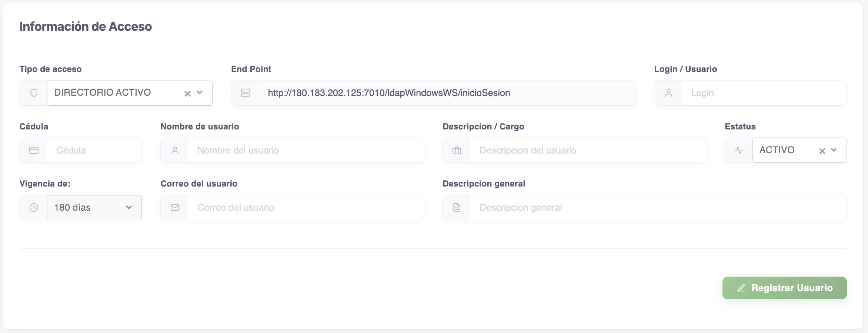This screenshot has width=868, height=333.
Task: Click the server icon in End Point field
Action: pos(245,93)
